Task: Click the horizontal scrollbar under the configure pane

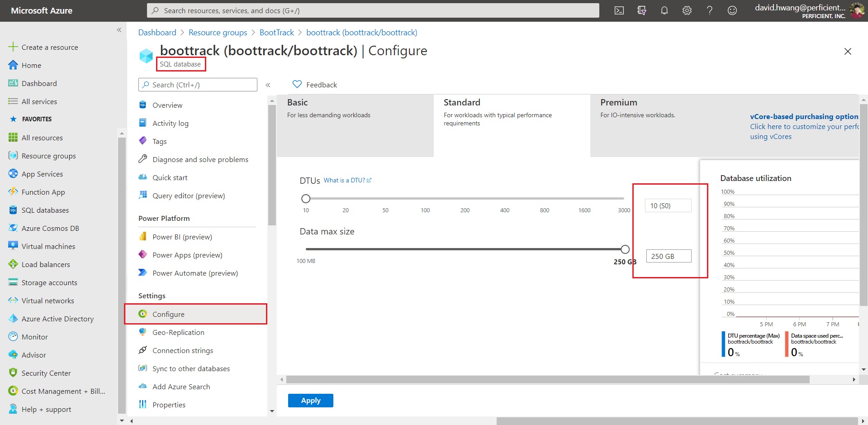Action: click(548, 379)
